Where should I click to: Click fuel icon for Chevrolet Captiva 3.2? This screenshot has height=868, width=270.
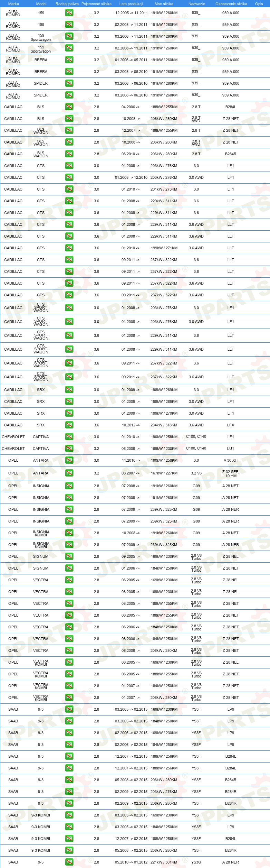coord(69,449)
